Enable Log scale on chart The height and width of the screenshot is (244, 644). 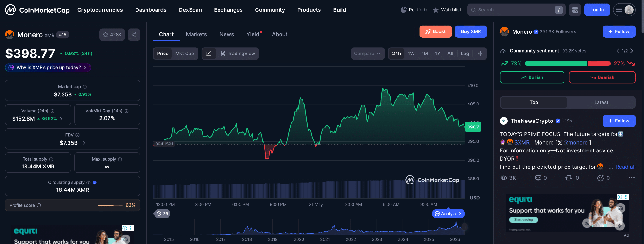click(x=465, y=54)
